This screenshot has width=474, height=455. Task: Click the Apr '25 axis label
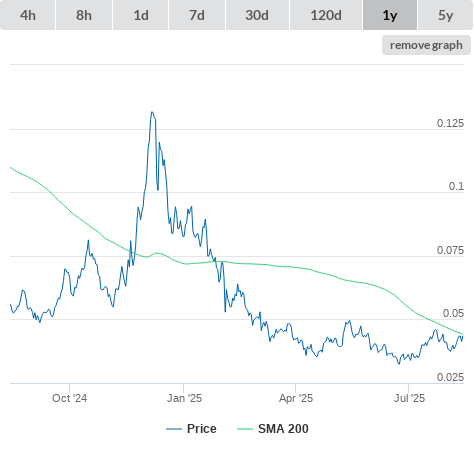pyautogui.click(x=296, y=398)
